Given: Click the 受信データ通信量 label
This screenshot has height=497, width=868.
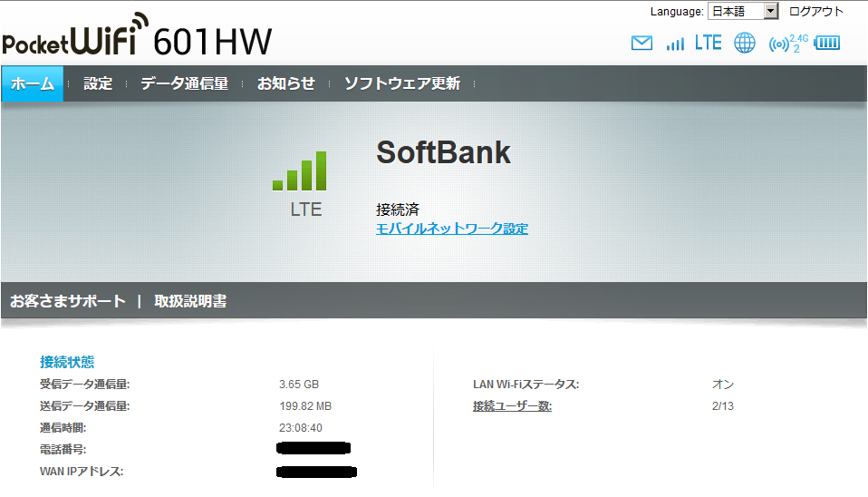Looking at the screenshot, I should point(84,384).
